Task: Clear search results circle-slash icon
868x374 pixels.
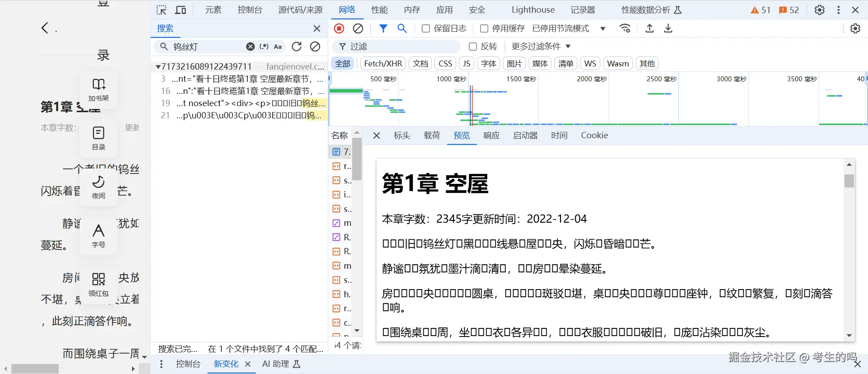Action: [x=315, y=47]
